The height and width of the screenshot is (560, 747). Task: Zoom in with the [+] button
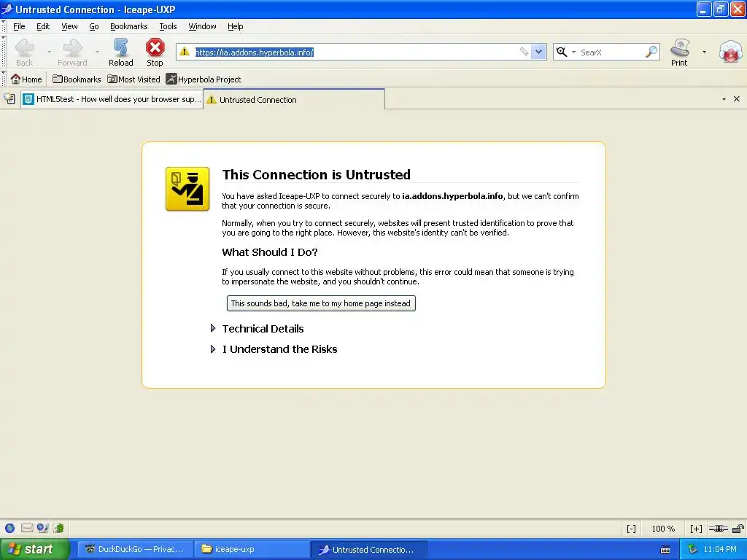(x=696, y=529)
